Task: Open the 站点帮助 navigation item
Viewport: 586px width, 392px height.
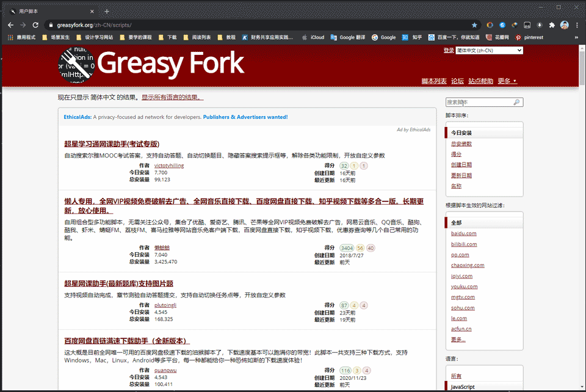Action: point(480,81)
